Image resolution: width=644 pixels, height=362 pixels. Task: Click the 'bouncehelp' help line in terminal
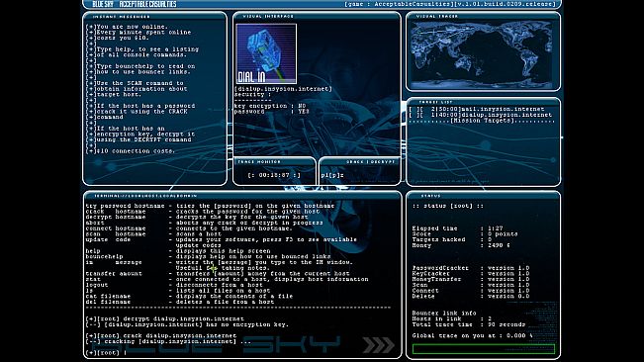[208, 256]
